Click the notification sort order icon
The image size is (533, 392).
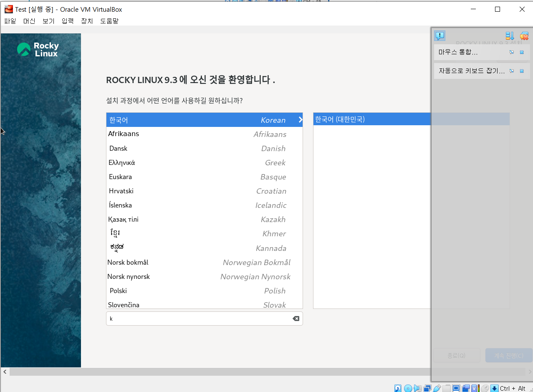(510, 36)
